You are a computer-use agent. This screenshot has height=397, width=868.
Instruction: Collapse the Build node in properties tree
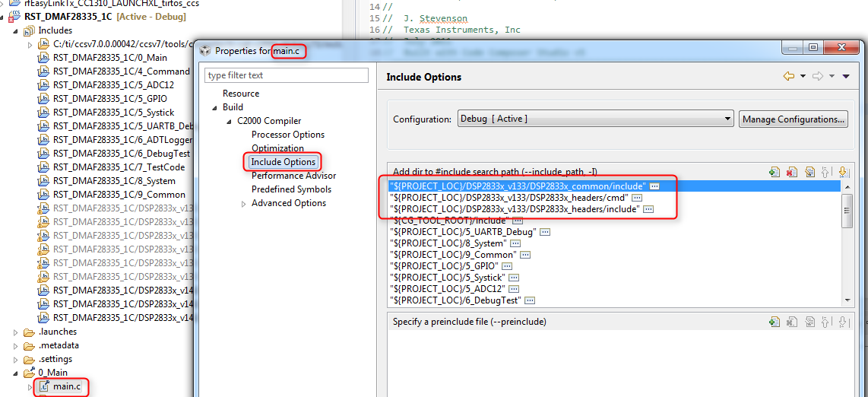[214, 107]
